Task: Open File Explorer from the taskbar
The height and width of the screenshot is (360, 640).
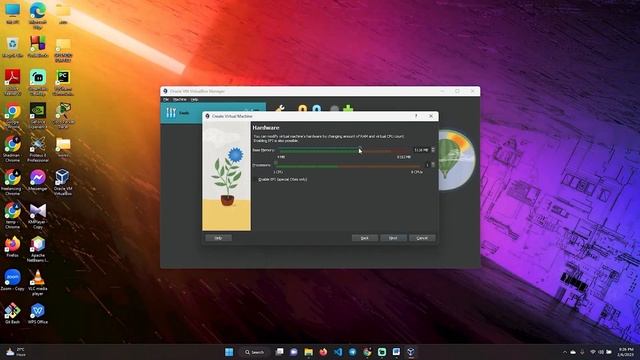Action: [x=309, y=352]
